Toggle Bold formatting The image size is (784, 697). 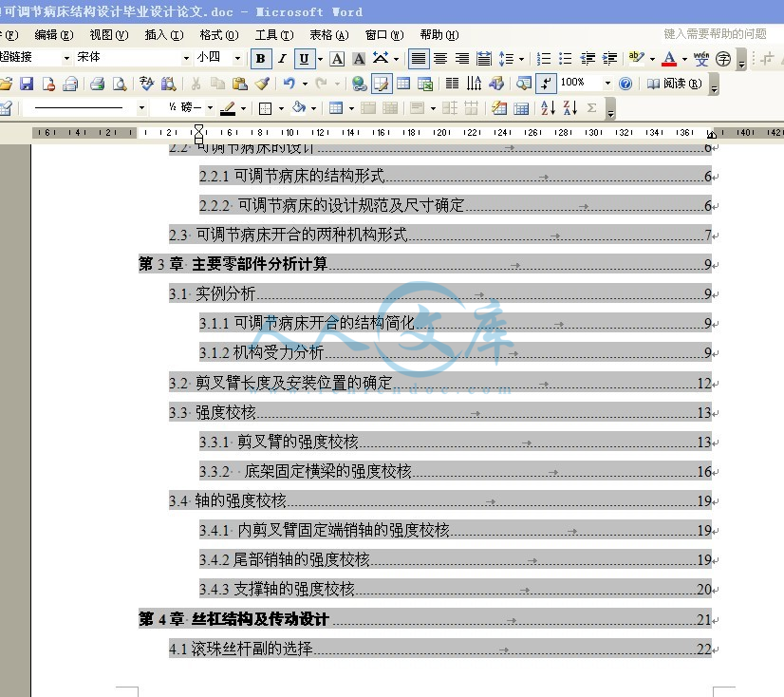click(260, 59)
